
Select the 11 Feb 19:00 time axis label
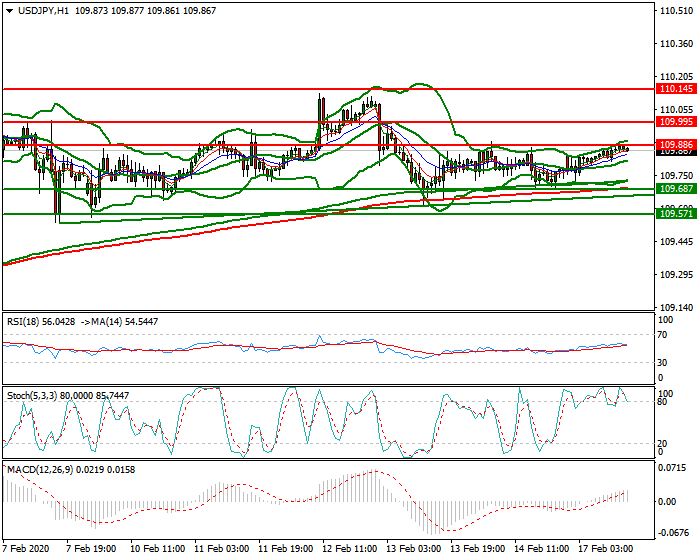click(x=286, y=548)
